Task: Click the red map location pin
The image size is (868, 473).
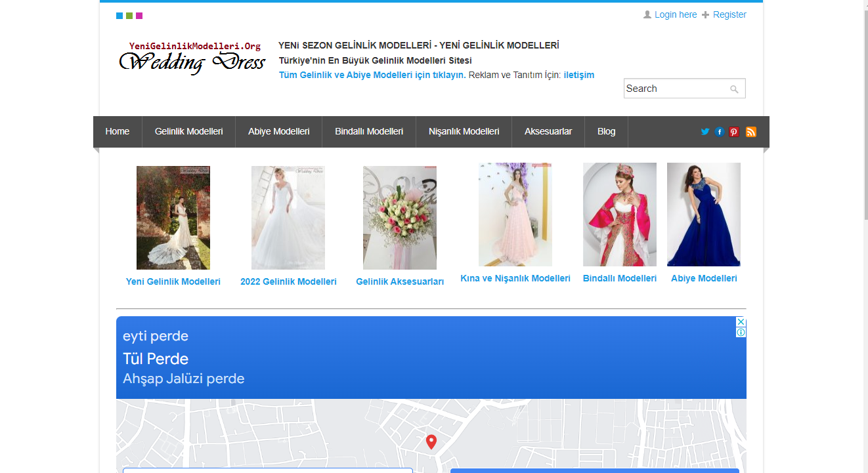Action: click(x=431, y=442)
